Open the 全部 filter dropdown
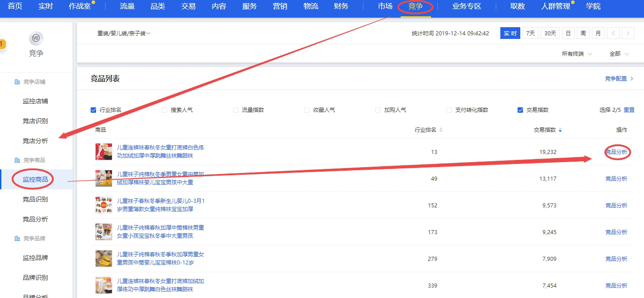The image size is (644, 298). click(x=619, y=54)
